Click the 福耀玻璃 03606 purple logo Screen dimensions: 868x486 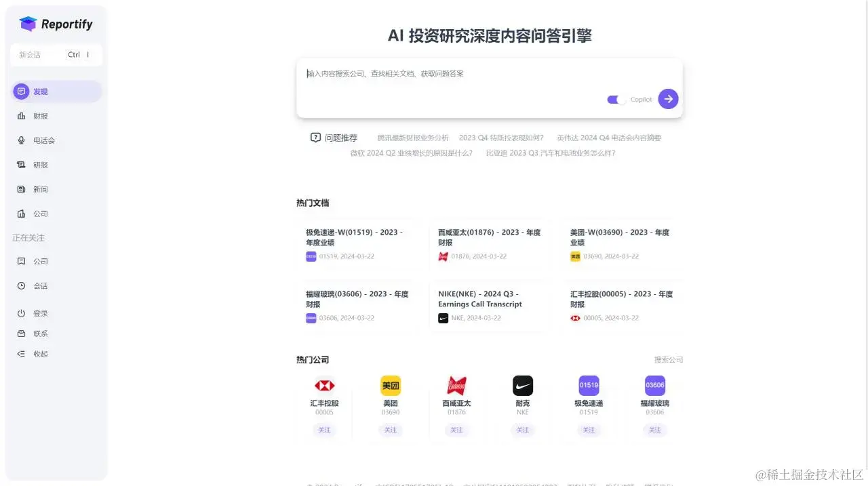[655, 386]
